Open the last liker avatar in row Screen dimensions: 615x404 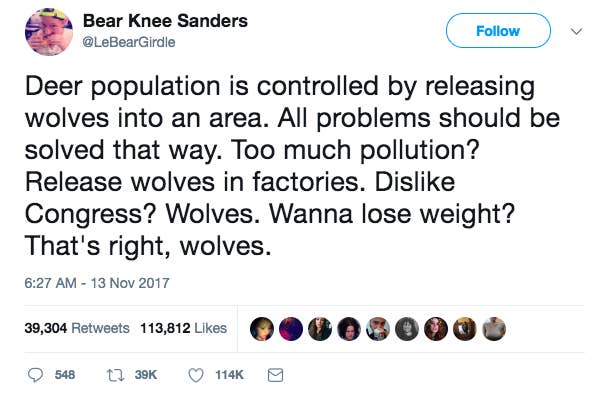494,328
